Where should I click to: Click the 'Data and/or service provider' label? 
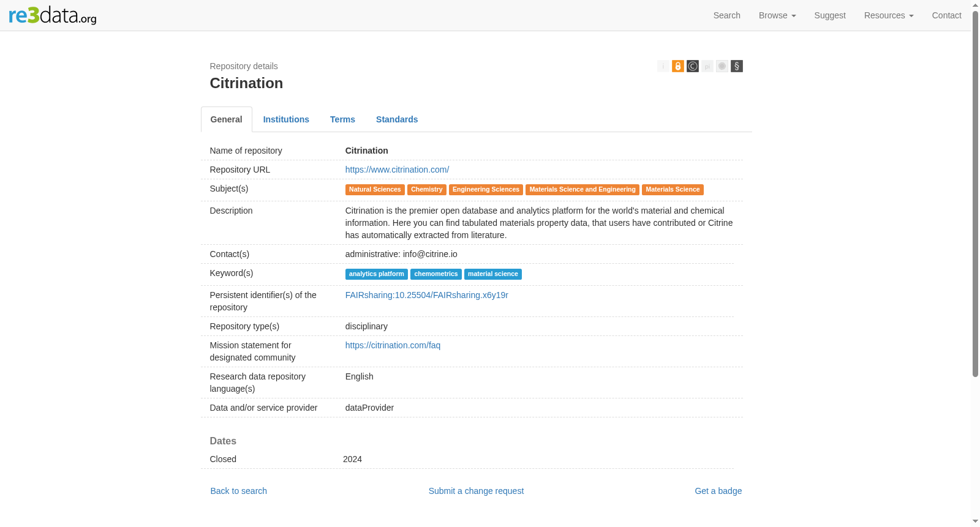coord(264,408)
